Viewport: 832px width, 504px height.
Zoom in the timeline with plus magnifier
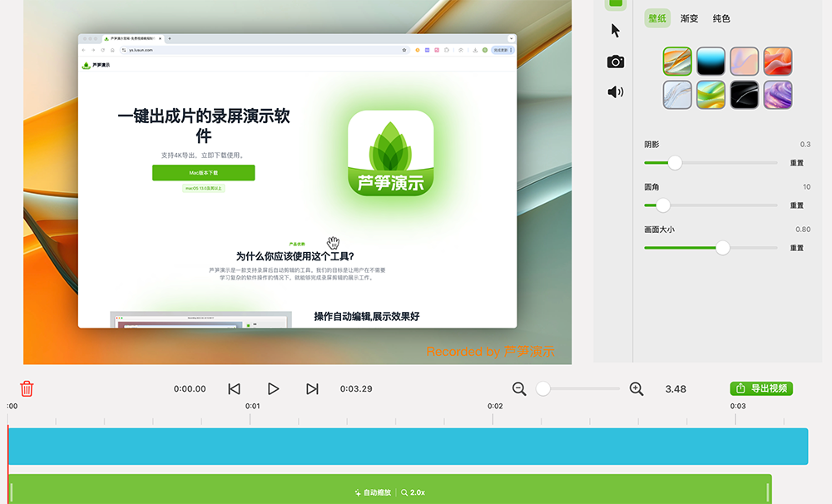[636, 389]
